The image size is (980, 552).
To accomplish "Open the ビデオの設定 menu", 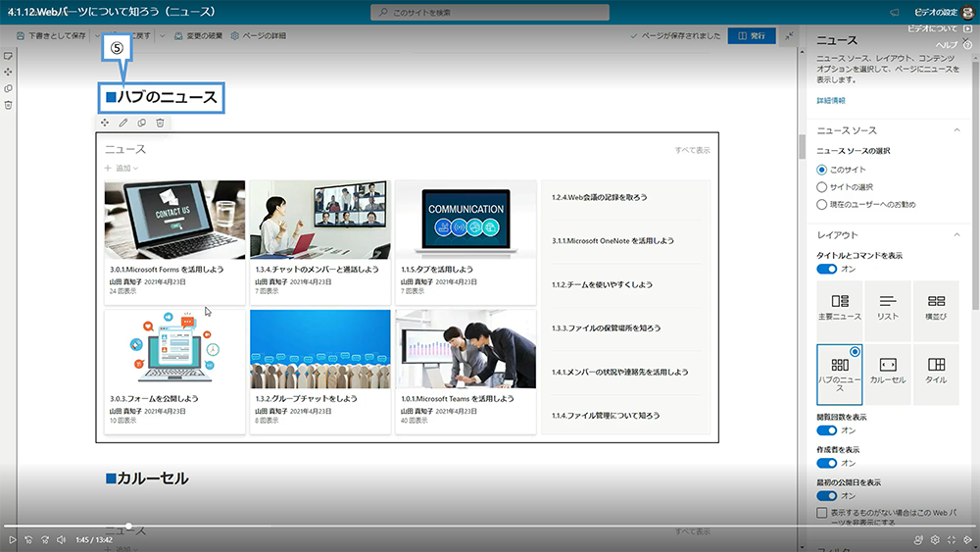I will click(x=936, y=12).
